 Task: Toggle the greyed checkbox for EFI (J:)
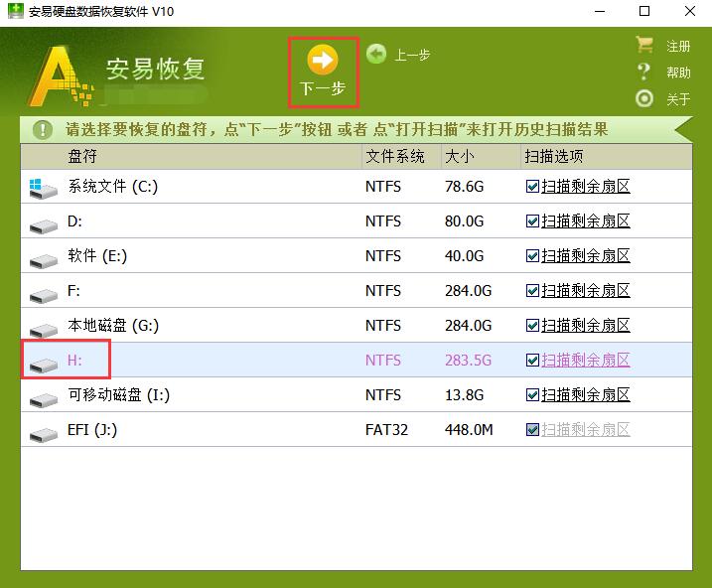click(x=532, y=430)
